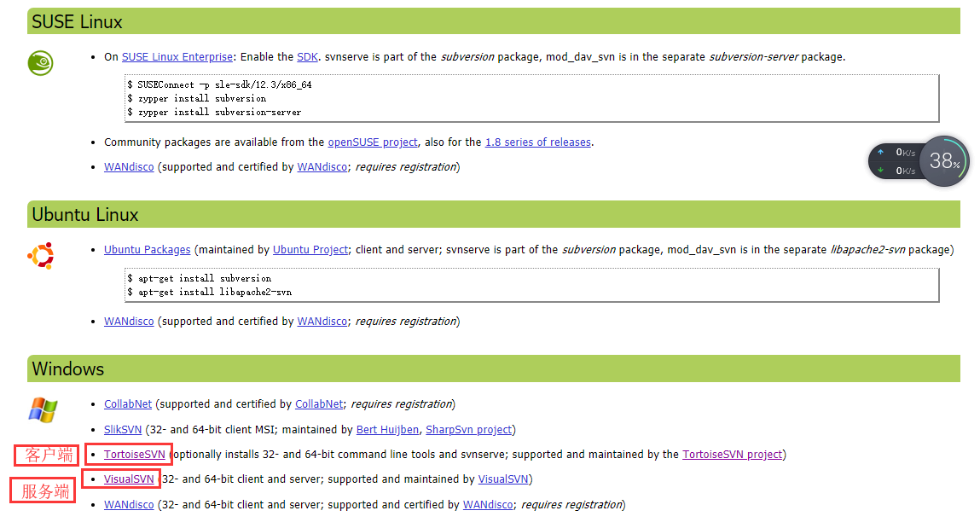Open the 1.8 series of releases link
The width and height of the screenshot is (980, 528).
(x=537, y=142)
